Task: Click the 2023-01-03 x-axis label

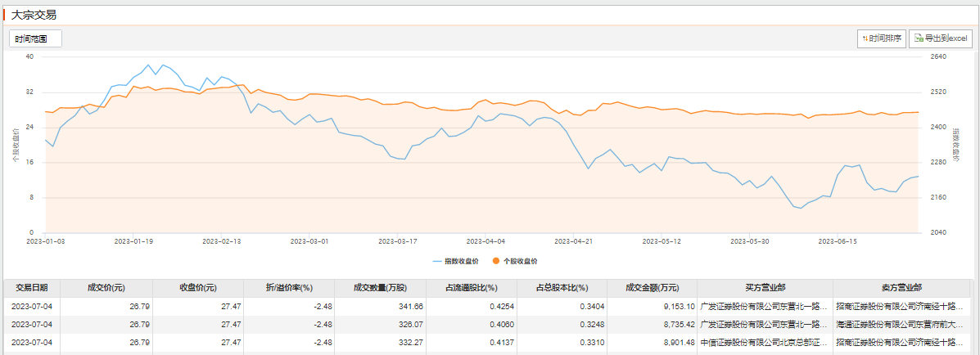Action: point(46,240)
